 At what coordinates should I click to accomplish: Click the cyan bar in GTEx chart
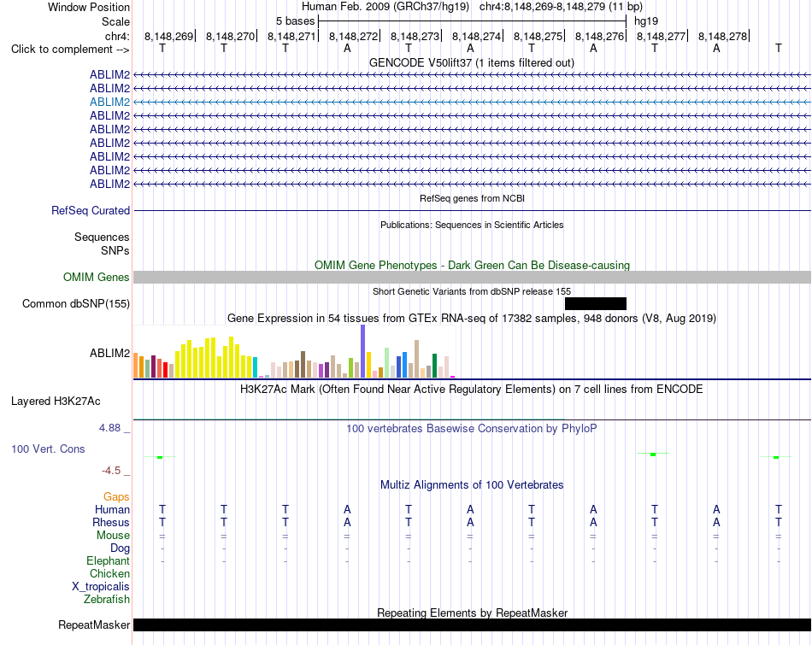click(256, 367)
